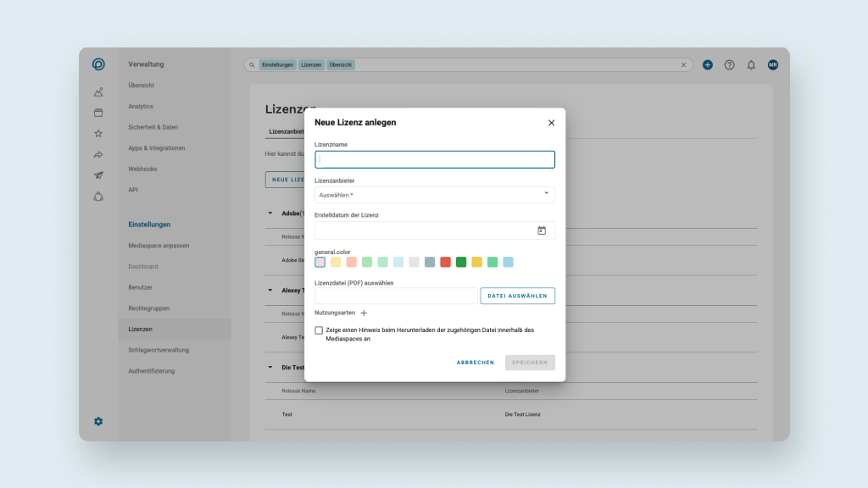Click the Die Test Lizenz cell

[x=522, y=414]
